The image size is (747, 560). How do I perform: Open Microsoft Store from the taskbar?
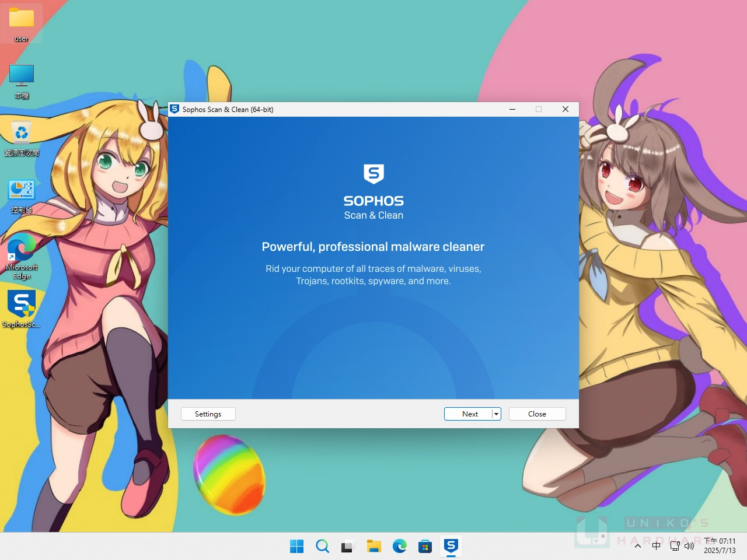click(425, 546)
